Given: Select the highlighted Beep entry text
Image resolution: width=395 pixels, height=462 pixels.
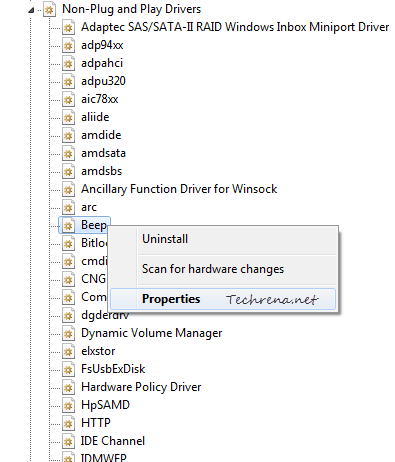Looking at the screenshot, I should (94, 225).
